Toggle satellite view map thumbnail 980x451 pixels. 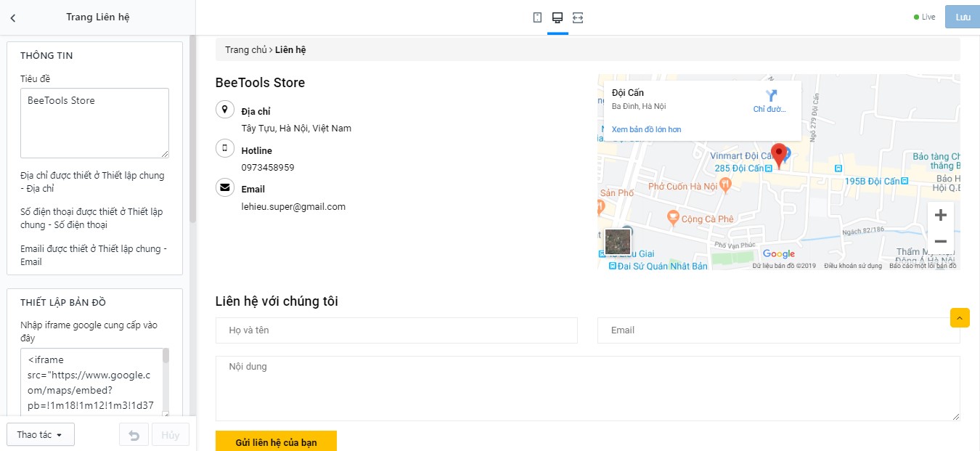pyautogui.click(x=618, y=242)
